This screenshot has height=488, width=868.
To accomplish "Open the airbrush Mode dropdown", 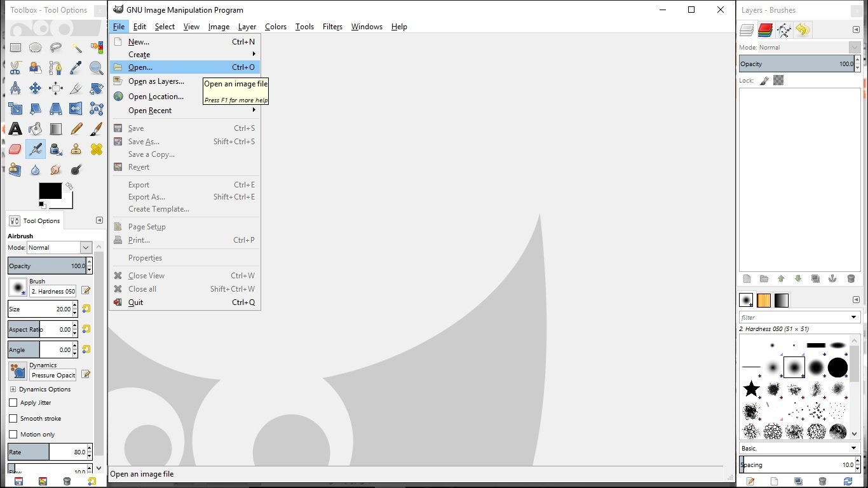I will tap(60, 248).
